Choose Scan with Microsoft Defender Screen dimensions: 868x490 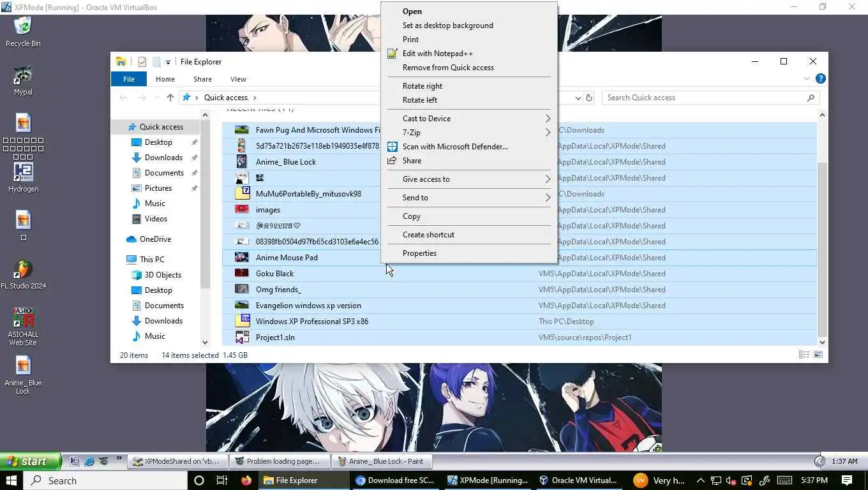(468, 147)
